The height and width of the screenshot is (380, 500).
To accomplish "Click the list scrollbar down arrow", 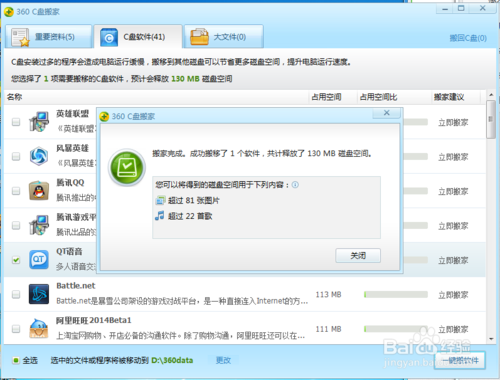I will pyautogui.click(x=491, y=339).
